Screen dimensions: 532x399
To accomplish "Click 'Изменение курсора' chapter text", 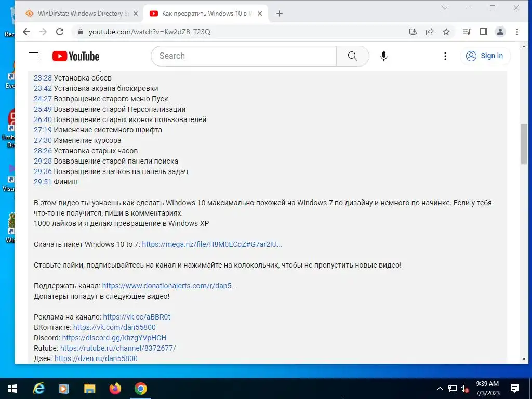I will [87, 140].
